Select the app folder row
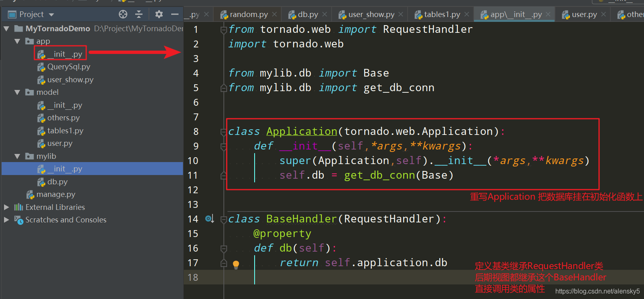Screen dimensions: 644x299 [38, 41]
